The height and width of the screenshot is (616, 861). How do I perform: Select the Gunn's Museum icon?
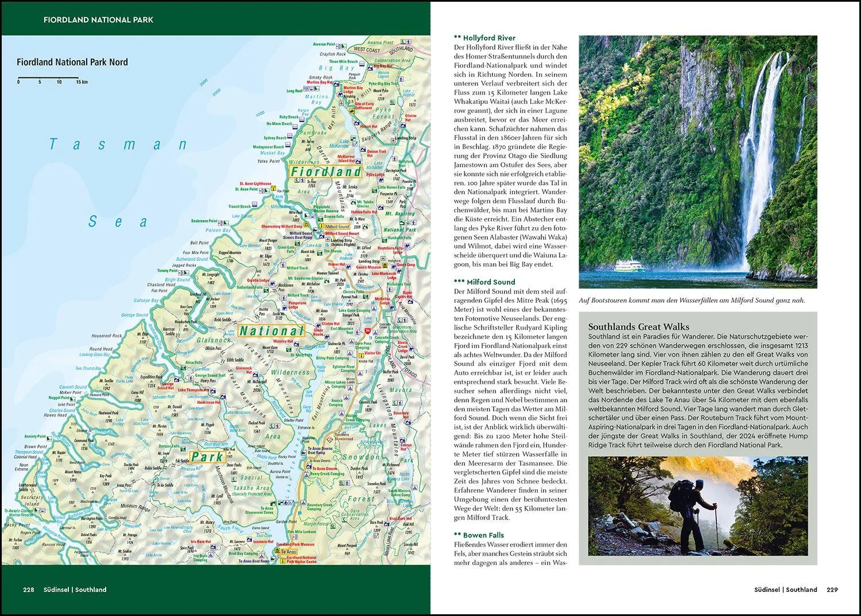point(385,265)
